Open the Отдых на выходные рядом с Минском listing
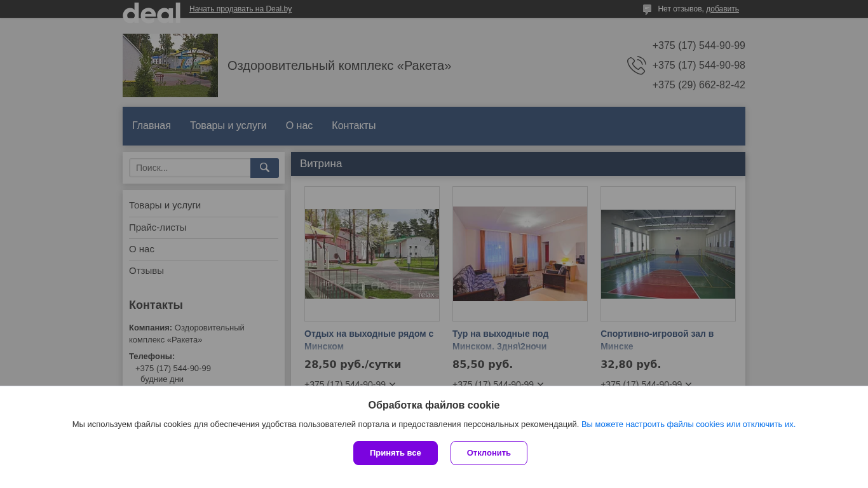Image resolution: width=868 pixels, height=488 pixels. click(369, 340)
